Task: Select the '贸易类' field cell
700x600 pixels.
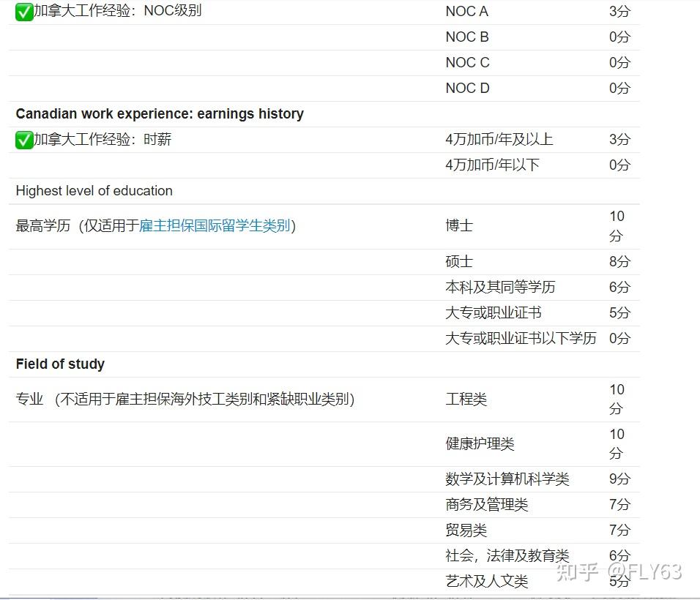Action: [466, 530]
